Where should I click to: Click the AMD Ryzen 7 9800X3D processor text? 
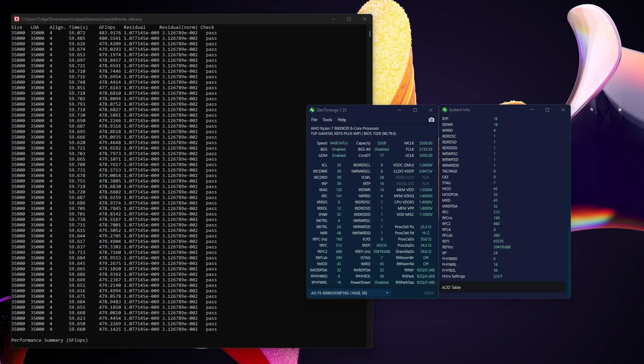[x=345, y=128]
